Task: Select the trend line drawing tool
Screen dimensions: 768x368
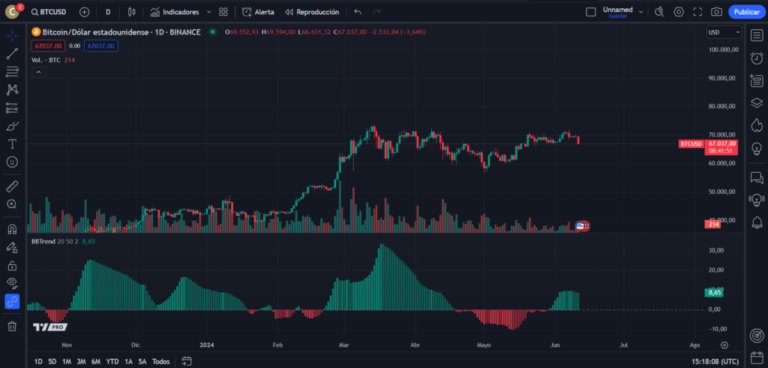Action: 12,54
